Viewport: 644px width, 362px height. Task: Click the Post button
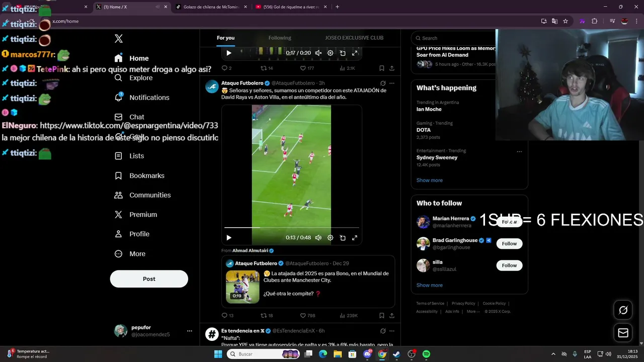pyautogui.click(x=149, y=279)
